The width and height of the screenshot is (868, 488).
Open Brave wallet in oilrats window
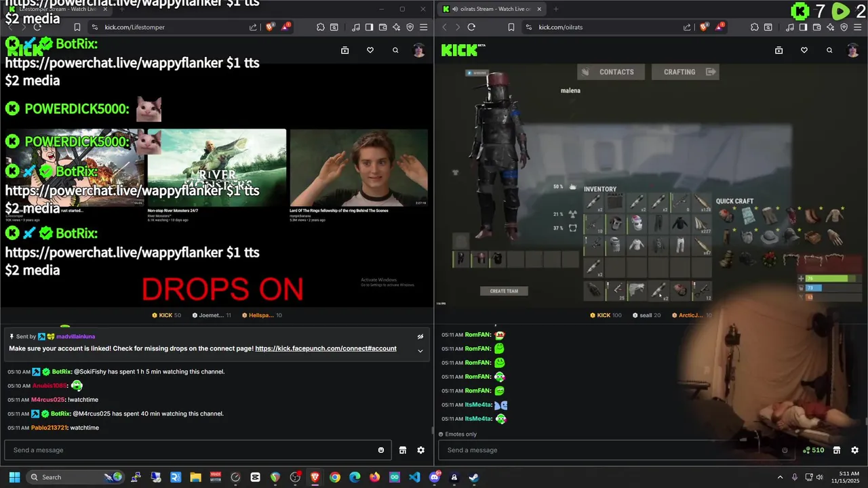[816, 27]
